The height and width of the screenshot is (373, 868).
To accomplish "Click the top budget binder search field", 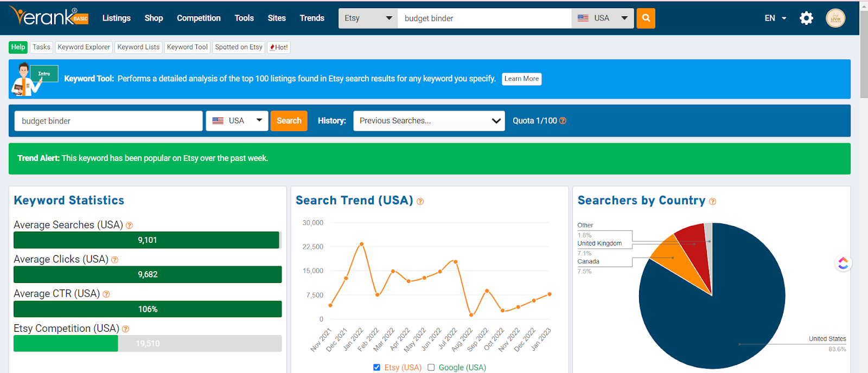I will (484, 18).
